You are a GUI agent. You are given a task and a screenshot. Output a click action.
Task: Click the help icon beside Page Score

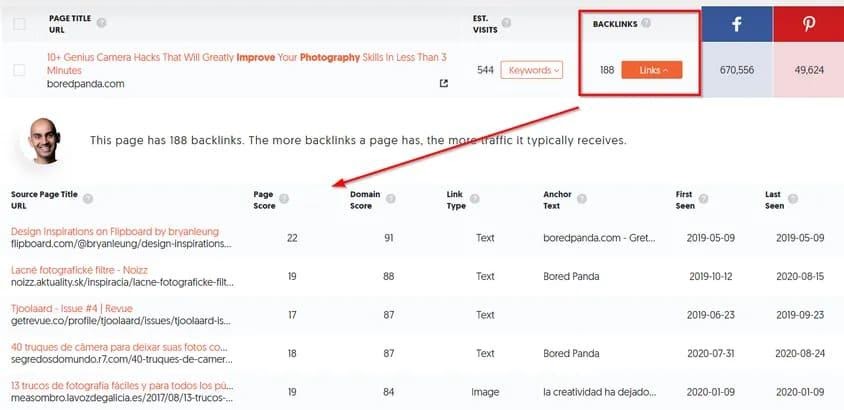[284, 199]
